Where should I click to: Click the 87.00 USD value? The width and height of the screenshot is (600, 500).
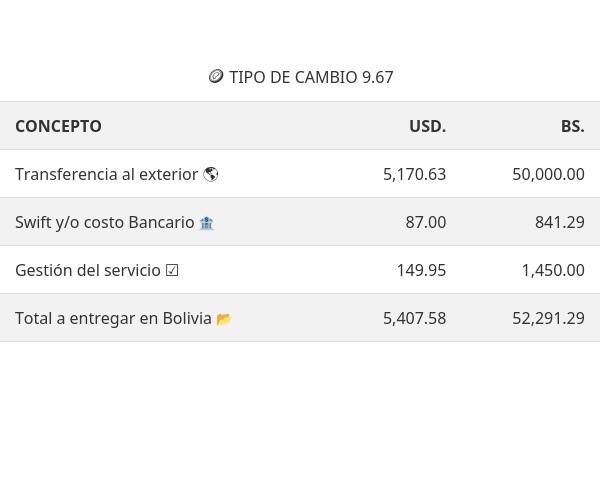click(x=425, y=222)
